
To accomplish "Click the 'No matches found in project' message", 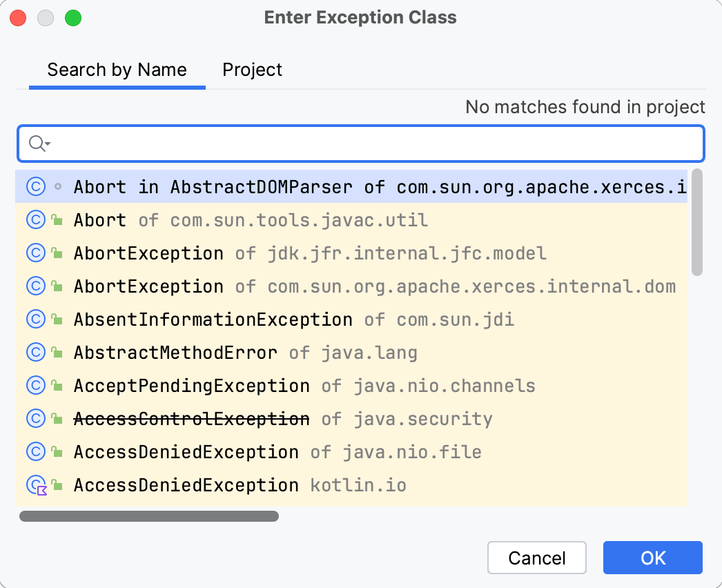I will click(x=585, y=107).
